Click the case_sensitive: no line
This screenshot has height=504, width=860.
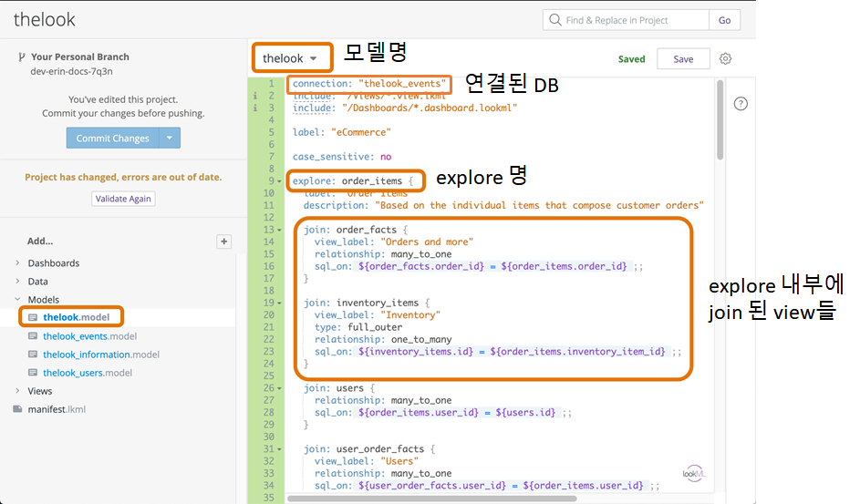pyautogui.click(x=342, y=157)
